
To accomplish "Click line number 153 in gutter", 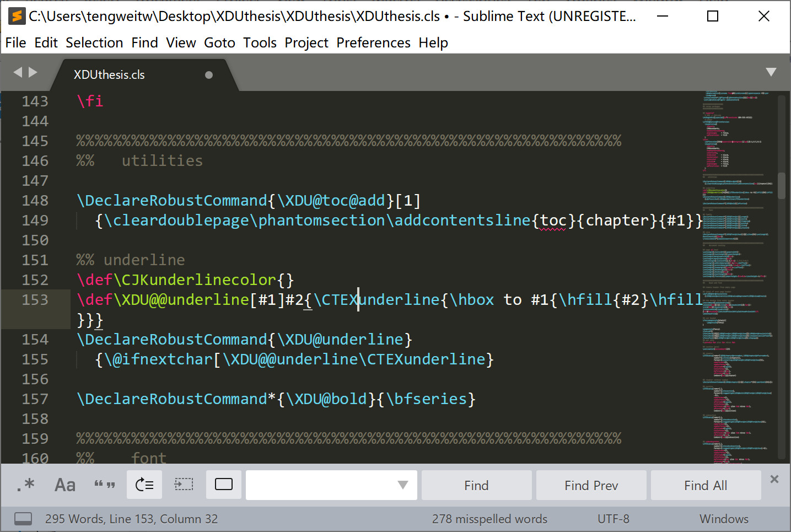I will point(35,300).
